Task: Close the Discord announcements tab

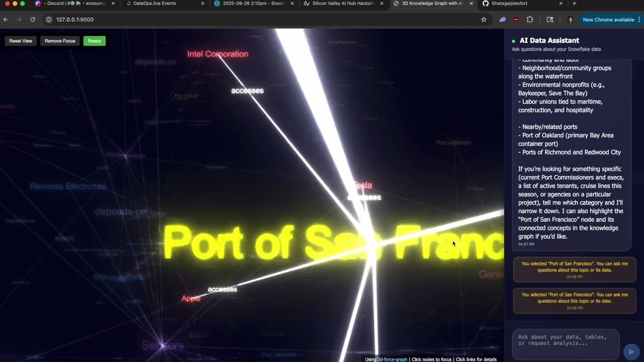Action: tap(113, 4)
